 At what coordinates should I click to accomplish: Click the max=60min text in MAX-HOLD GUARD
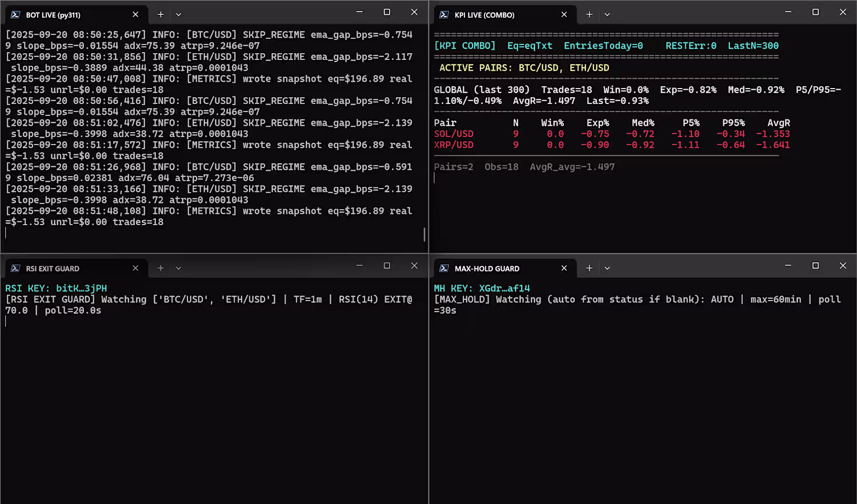[x=776, y=299]
